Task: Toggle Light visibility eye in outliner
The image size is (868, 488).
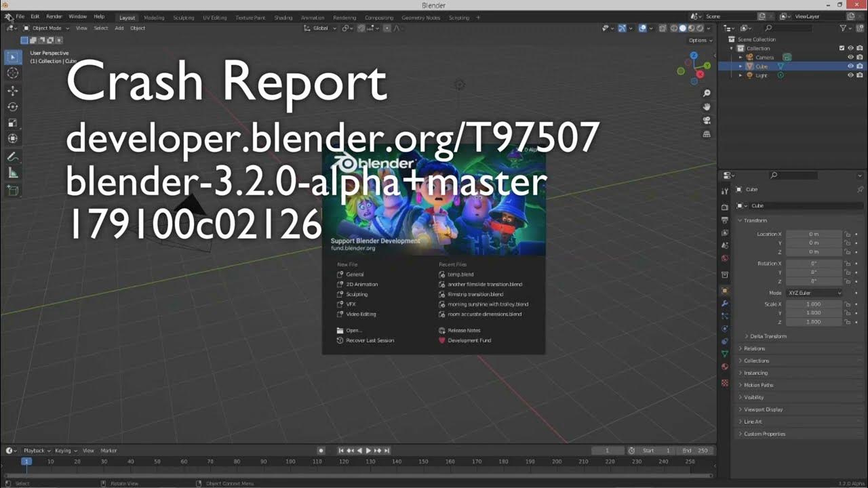Action: 850,75
